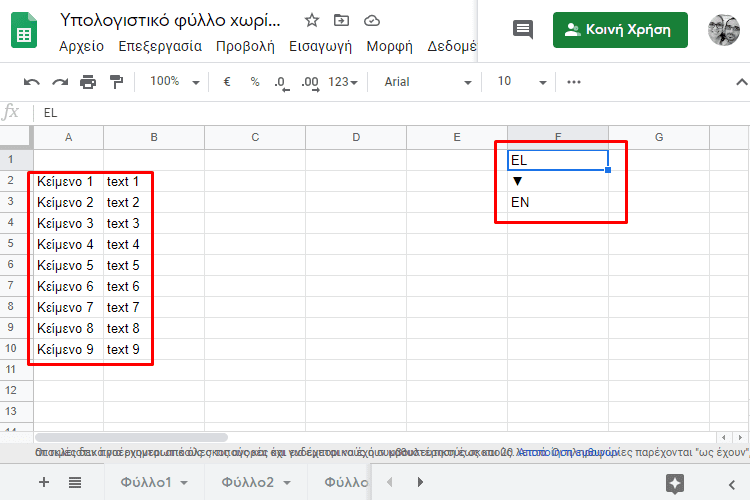
Task: Switch to the Φύλλο1 tab
Action: (x=146, y=482)
